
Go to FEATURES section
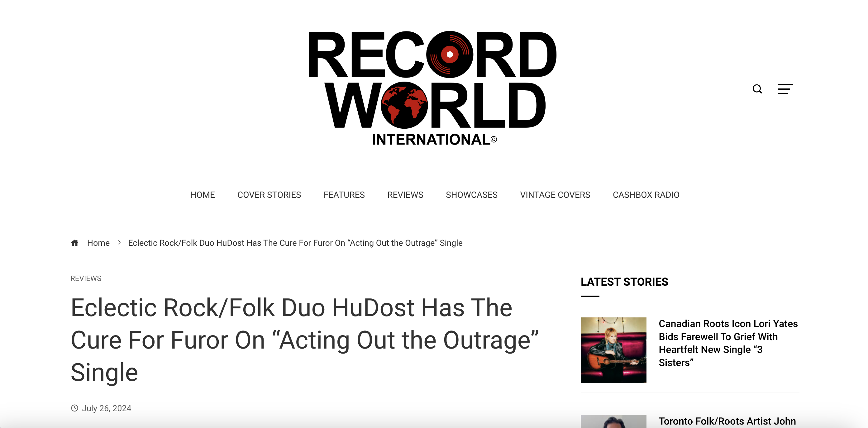click(x=344, y=195)
